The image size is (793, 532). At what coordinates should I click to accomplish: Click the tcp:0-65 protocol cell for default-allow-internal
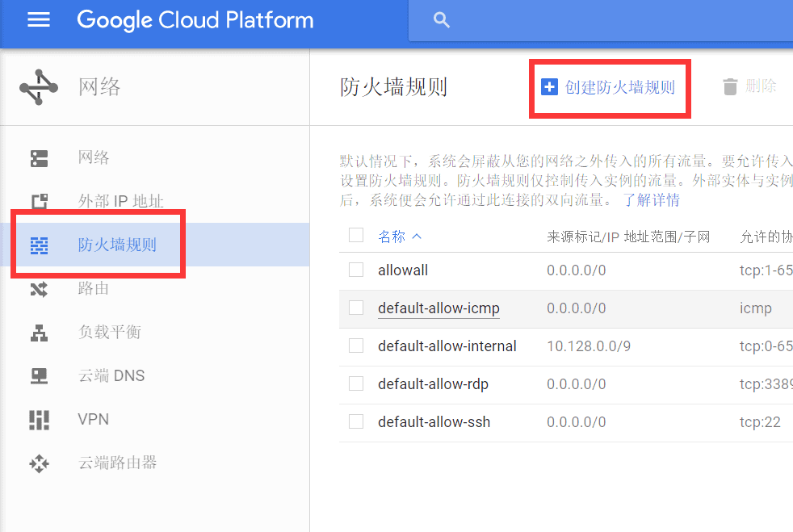point(766,346)
